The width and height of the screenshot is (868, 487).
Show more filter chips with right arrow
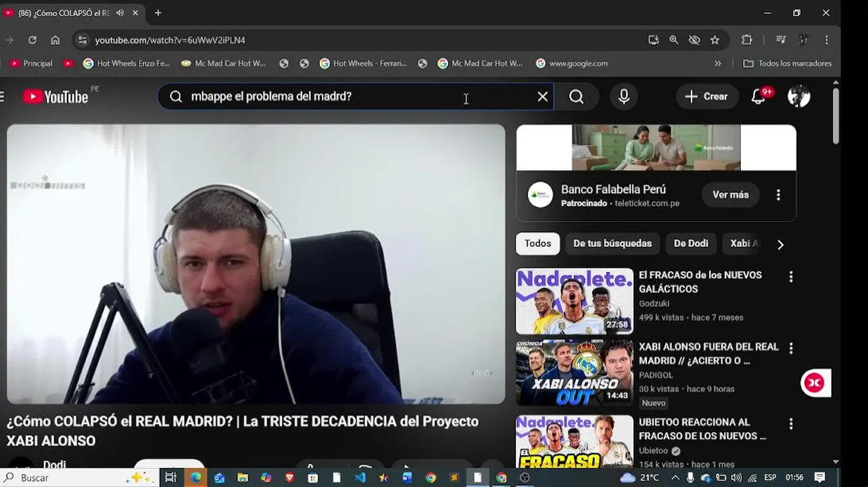tap(780, 244)
